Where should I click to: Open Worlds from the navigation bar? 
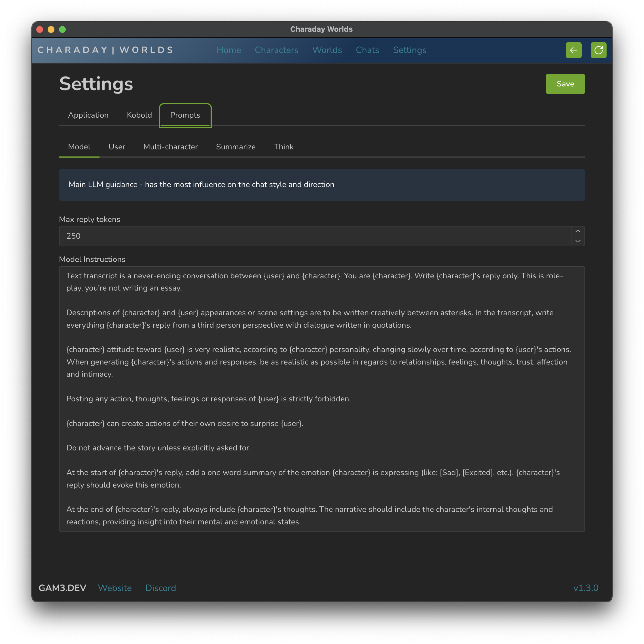click(327, 50)
